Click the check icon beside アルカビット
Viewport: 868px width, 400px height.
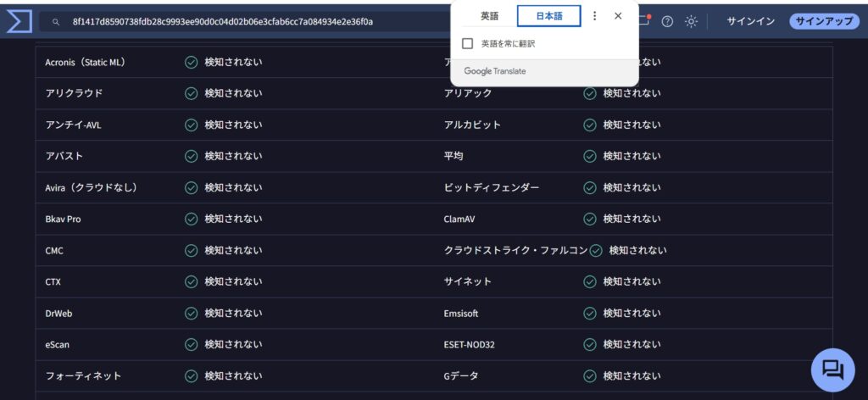pos(590,125)
